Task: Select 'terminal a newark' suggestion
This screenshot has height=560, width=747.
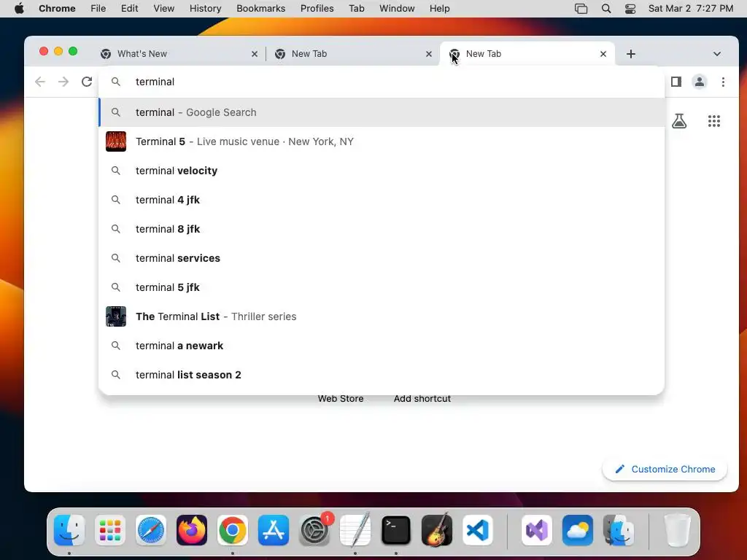Action: coord(382,346)
